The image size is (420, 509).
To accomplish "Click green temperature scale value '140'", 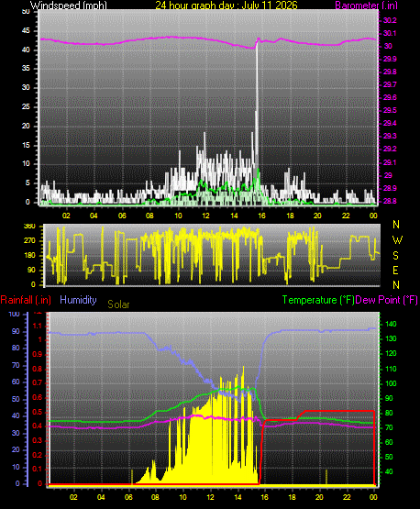I will tap(391, 324).
